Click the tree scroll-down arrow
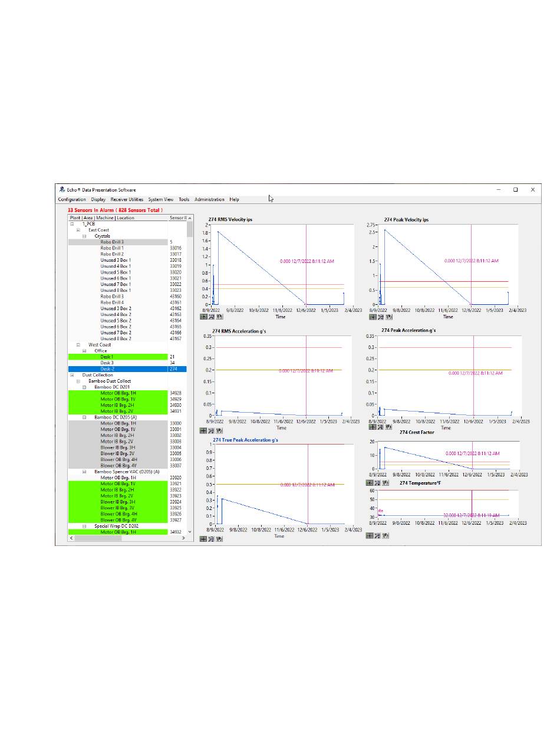Screen dimensions: 560x747 tap(190, 532)
